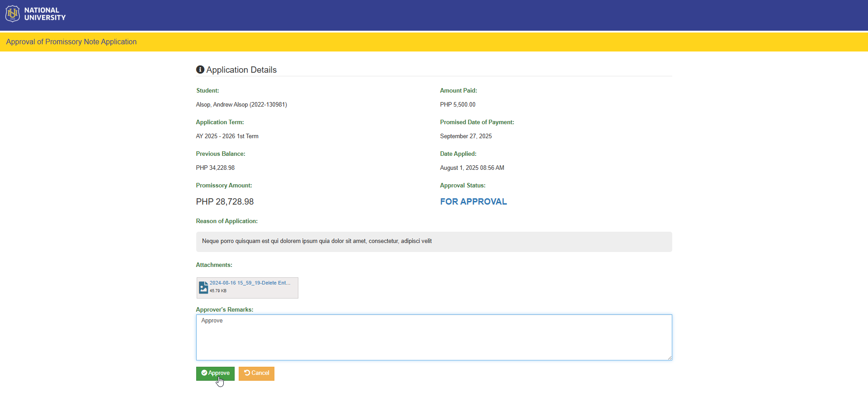This screenshot has width=868, height=411.
Task: Focus the Approver's Remarks text area
Action: (x=434, y=337)
